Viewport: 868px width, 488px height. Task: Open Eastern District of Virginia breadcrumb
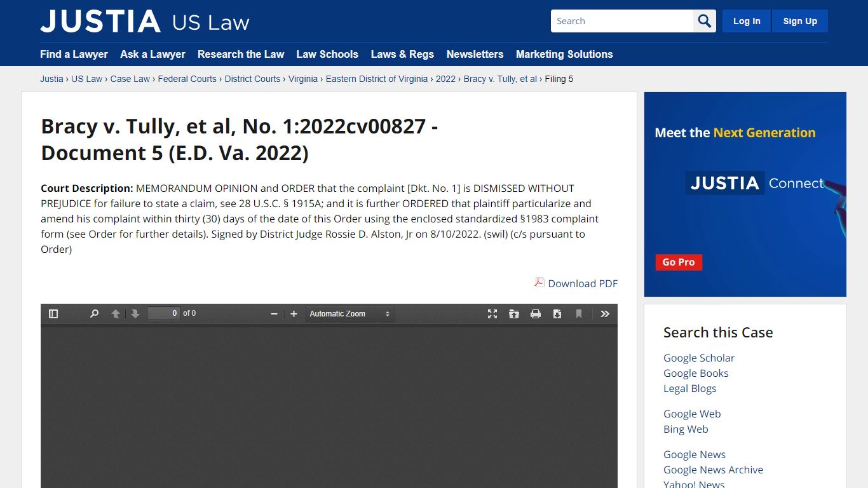(377, 79)
